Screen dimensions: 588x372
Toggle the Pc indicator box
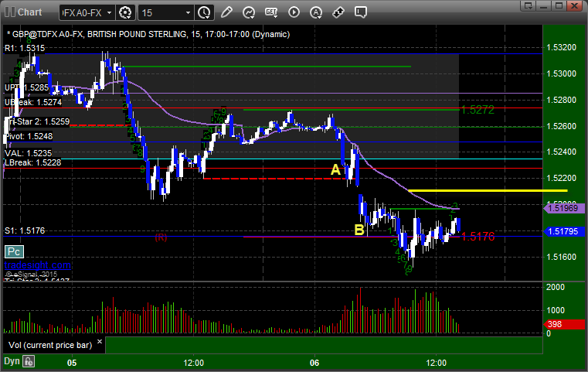14,251
